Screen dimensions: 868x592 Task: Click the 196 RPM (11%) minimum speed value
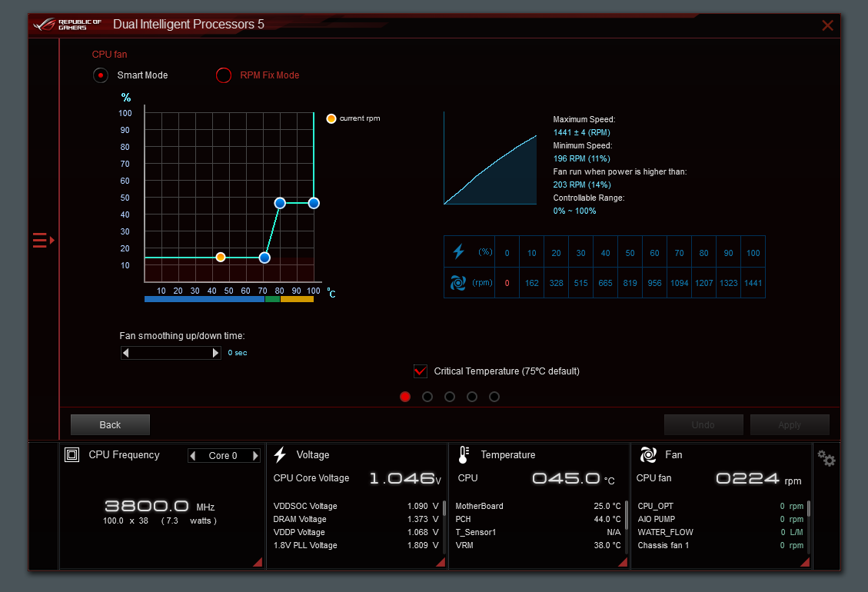582,158
